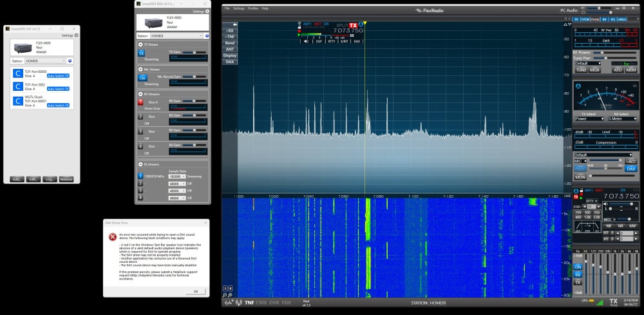Open the Display panadapter menu
The image size is (644, 315).
[230, 55]
